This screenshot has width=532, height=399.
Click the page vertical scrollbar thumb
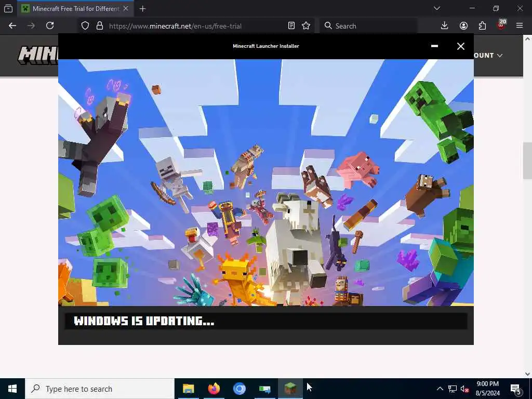[x=528, y=161]
